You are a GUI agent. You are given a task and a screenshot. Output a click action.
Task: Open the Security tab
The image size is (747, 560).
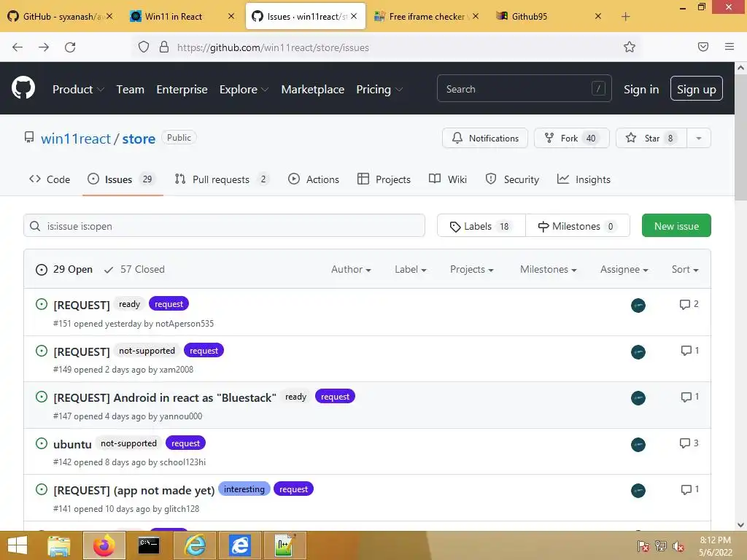(x=512, y=179)
